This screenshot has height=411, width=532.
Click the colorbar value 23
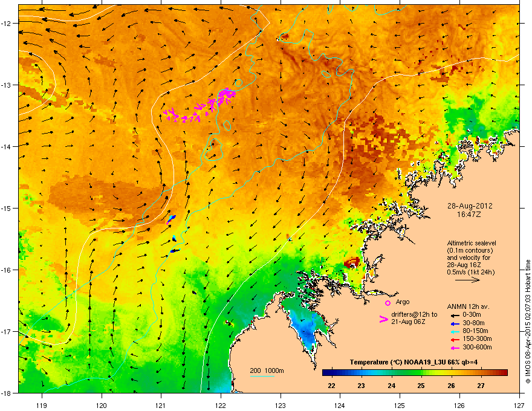(361, 386)
